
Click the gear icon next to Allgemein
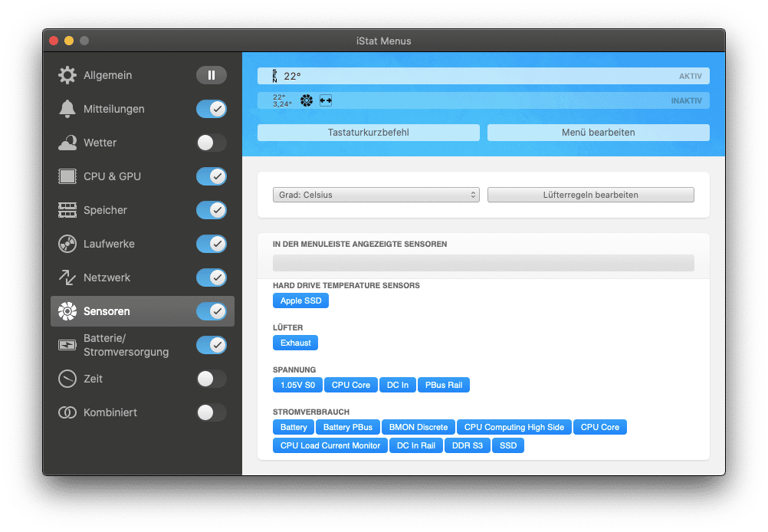point(67,75)
